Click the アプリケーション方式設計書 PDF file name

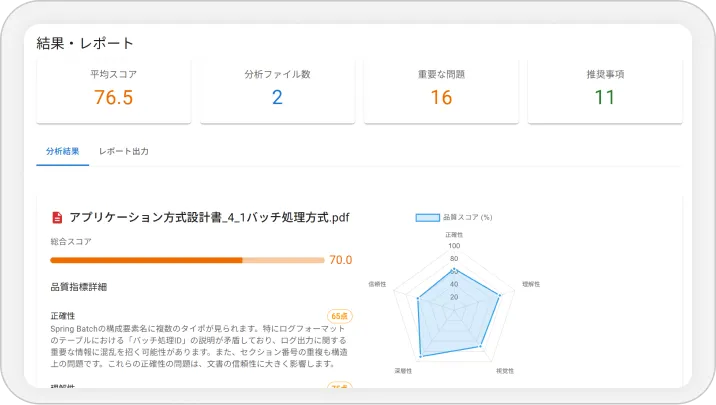pyautogui.click(x=209, y=217)
